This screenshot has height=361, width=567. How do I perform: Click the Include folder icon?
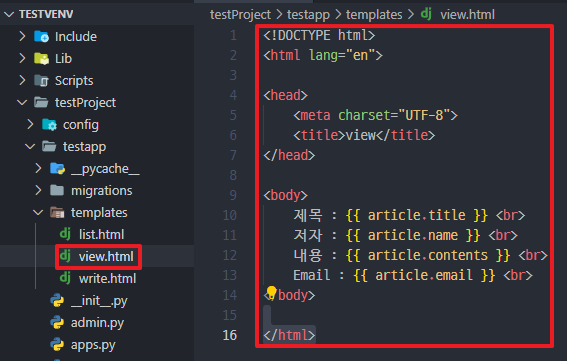point(41,36)
